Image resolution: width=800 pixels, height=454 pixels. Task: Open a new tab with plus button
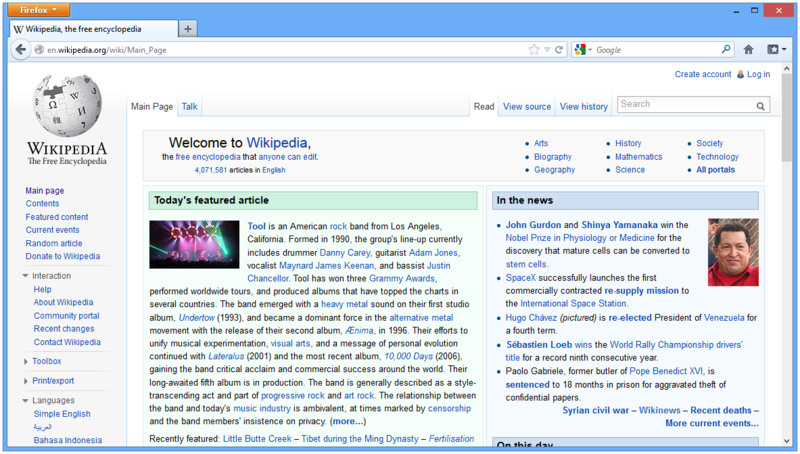pyautogui.click(x=188, y=29)
